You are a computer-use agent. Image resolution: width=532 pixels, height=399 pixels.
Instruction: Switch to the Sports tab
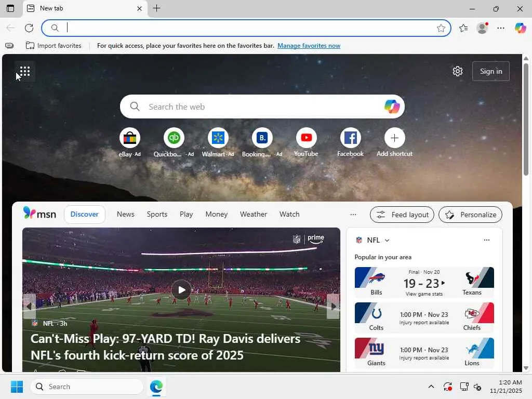coord(157,214)
